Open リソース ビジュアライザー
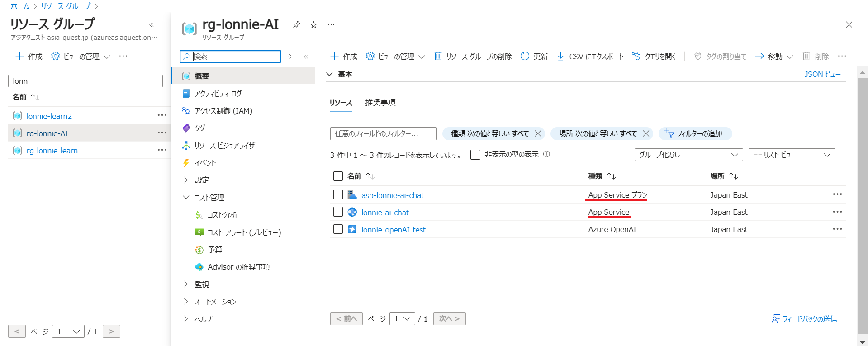 (227, 146)
